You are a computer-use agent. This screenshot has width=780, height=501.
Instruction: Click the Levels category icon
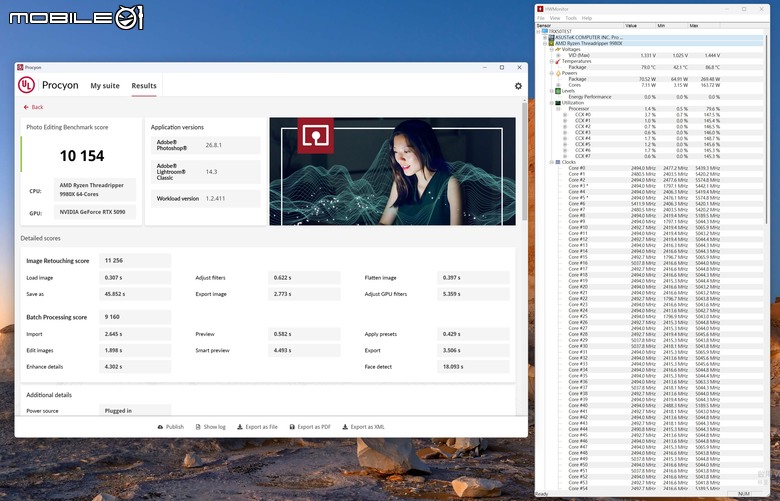click(x=558, y=91)
